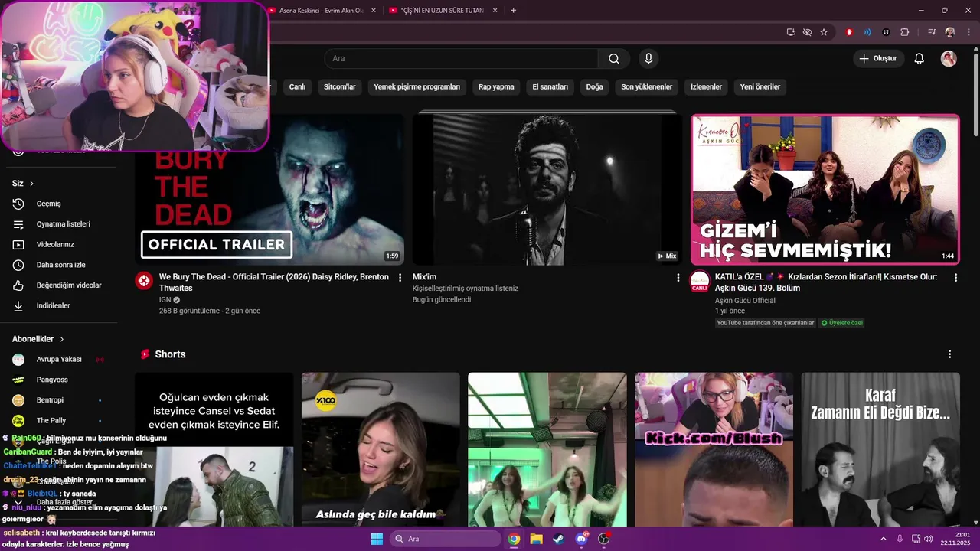Select the Son yüklenenler filter chip
This screenshot has width=980, height=551.
tap(646, 87)
